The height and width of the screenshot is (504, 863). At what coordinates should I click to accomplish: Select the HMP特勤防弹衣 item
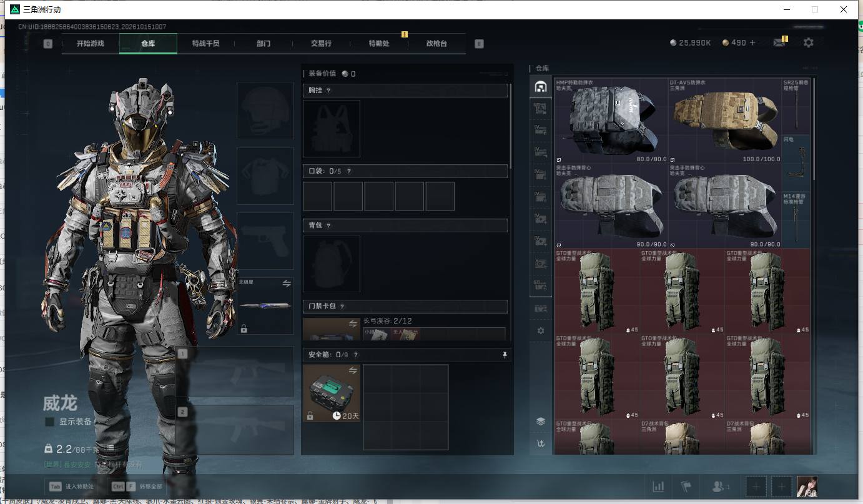coord(611,121)
